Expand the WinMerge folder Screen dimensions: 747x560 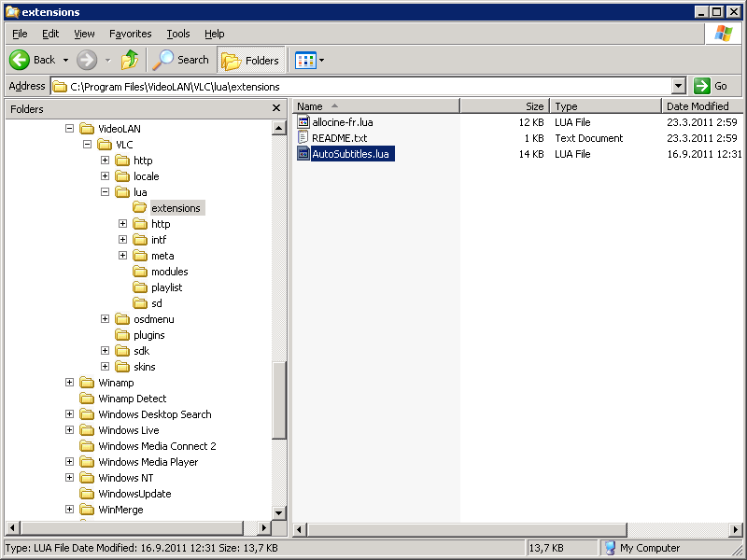coord(69,510)
